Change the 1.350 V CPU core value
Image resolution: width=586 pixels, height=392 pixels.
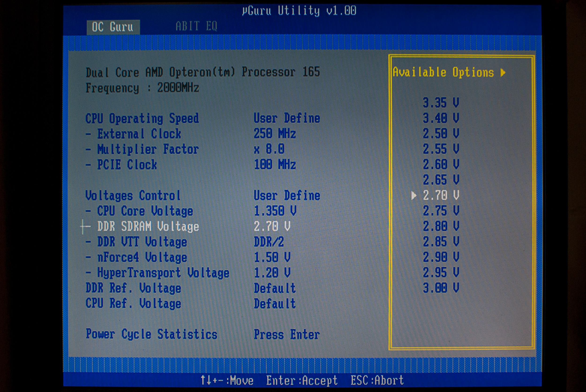(275, 211)
